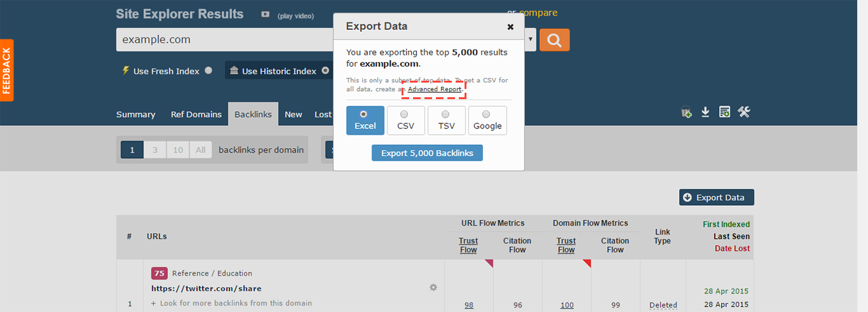Click red corner marker in URL Trust Flow cell
Image resolution: width=868 pixels, height=312 pixels.
tap(490, 262)
